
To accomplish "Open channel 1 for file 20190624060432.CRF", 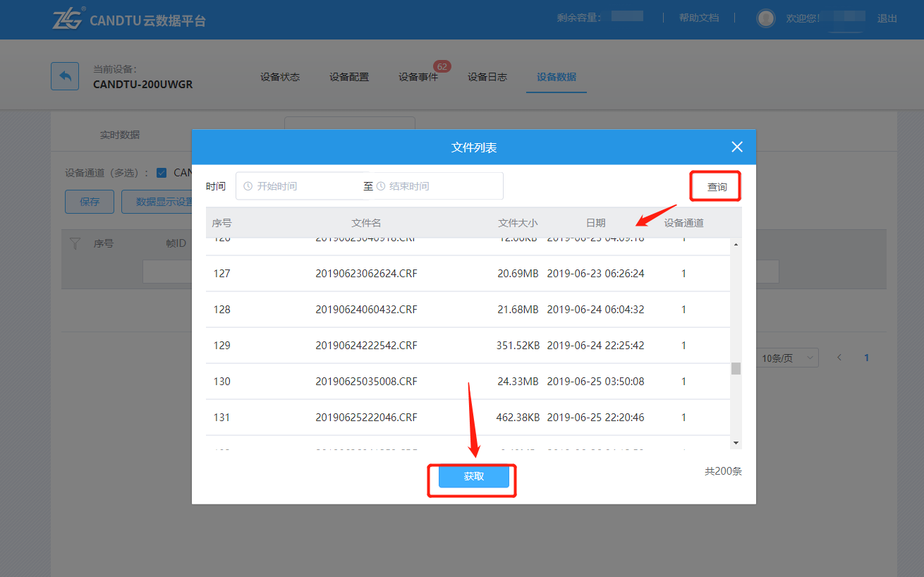I will pyautogui.click(x=683, y=309).
